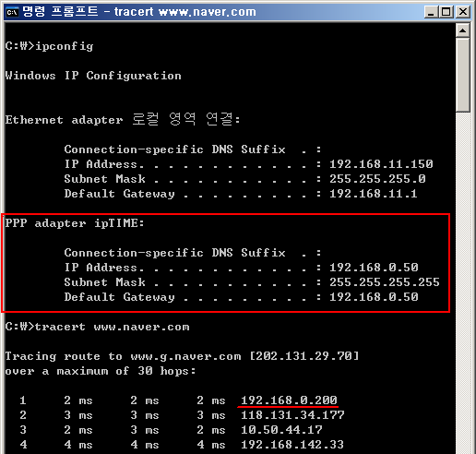Click the default gateway 192.168.11.1
Viewport: 476px width, 454px height.
click(x=374, y=194)
